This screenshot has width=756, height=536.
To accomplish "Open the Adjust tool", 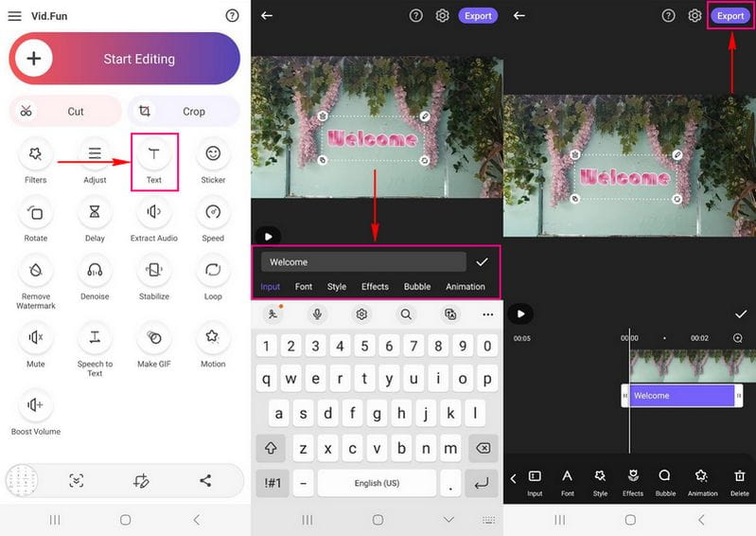I will (95, 162).
